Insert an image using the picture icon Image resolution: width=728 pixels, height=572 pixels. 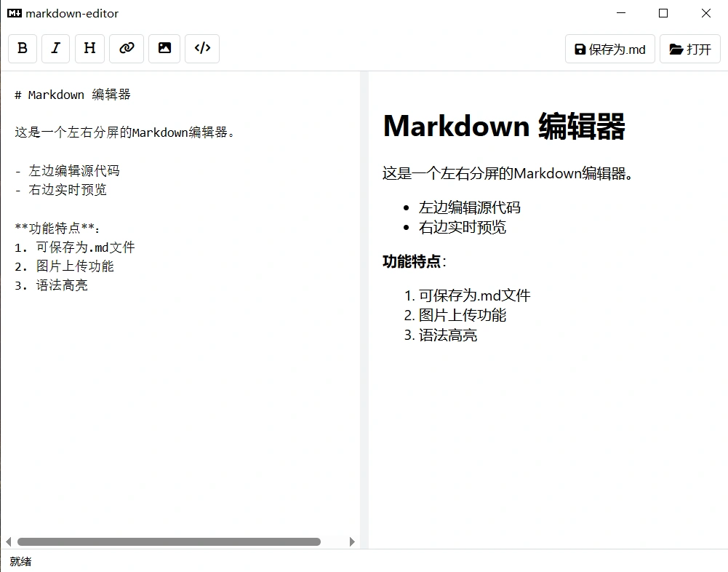[164, 49]
